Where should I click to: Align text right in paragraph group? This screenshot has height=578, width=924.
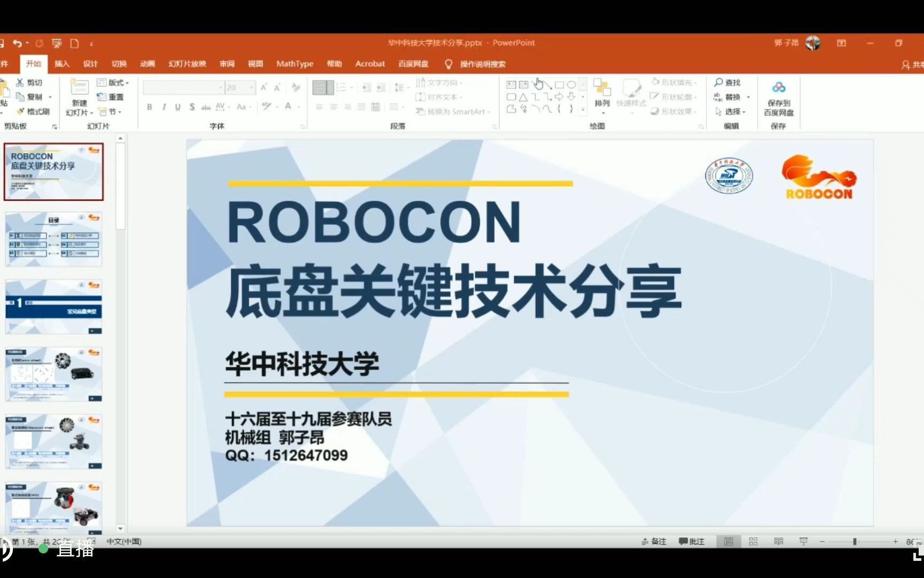[348, 107]
